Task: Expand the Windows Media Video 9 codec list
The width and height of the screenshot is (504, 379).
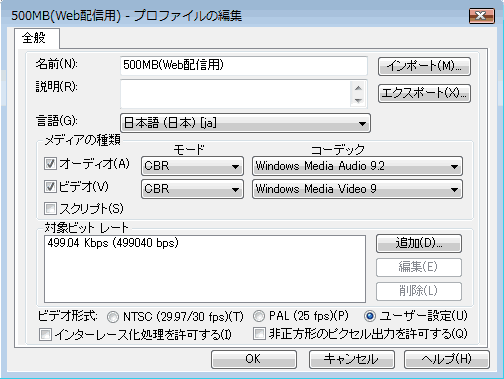Action: tap(357, 189)
